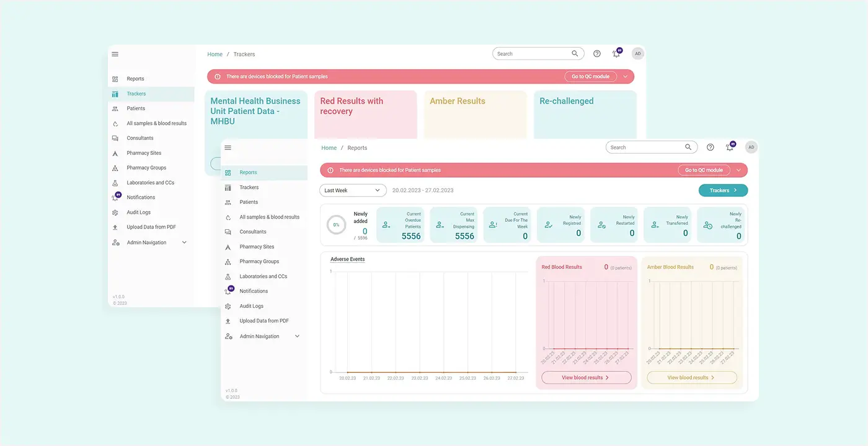
Task: Click View blood results under Red Blood Results
Action: coord(586,377)
